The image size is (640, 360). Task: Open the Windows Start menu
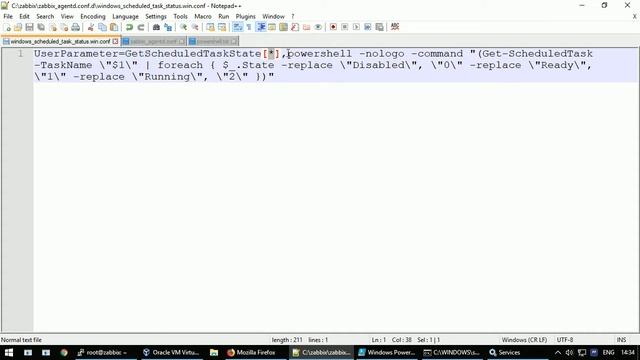pos(9,352)
